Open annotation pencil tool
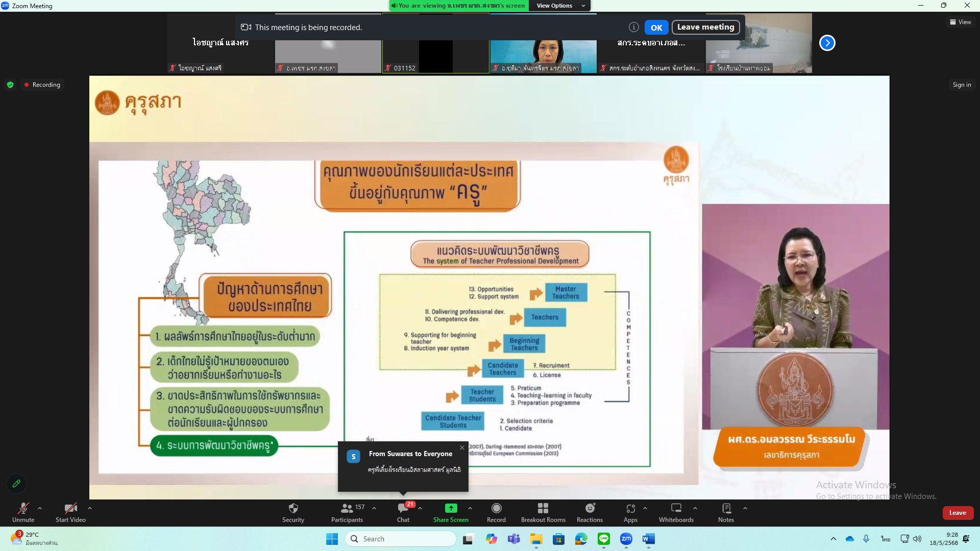980x551 pixels. point(16,483)
